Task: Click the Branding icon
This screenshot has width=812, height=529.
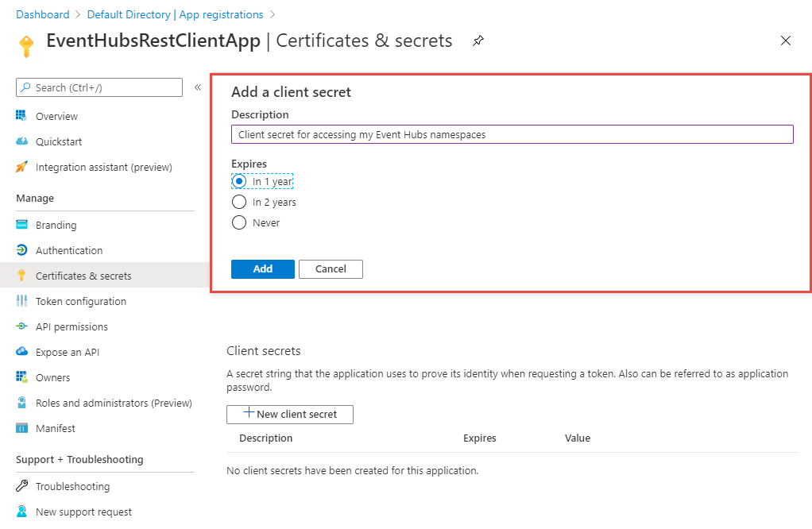Action: [x=21, y=225]
